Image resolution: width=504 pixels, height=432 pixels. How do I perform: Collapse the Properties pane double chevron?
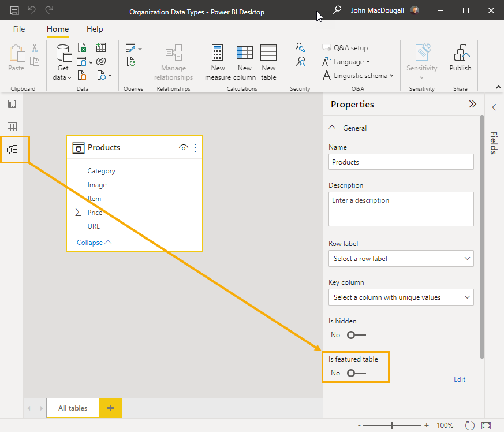[472, 104]
